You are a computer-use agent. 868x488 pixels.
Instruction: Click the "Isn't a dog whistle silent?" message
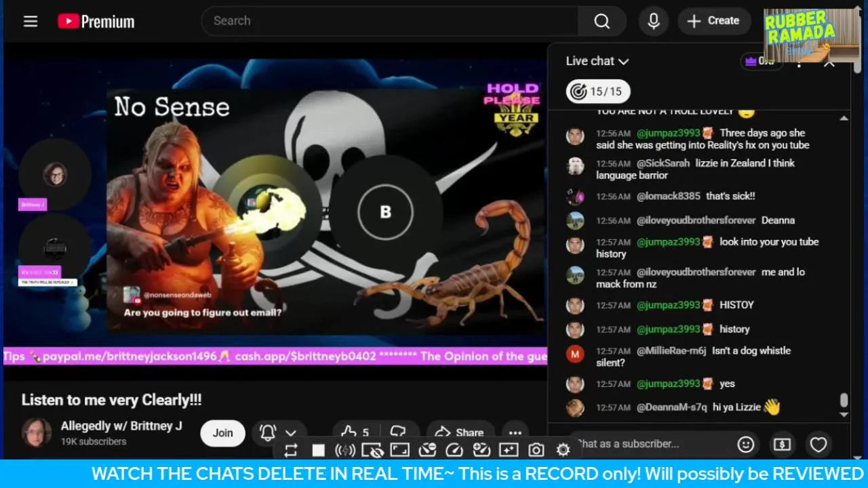coord(693,357)
